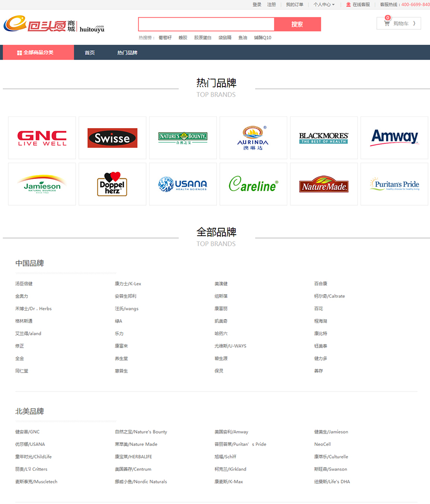Open the NeoCell brand link

(x=322, y=444)
